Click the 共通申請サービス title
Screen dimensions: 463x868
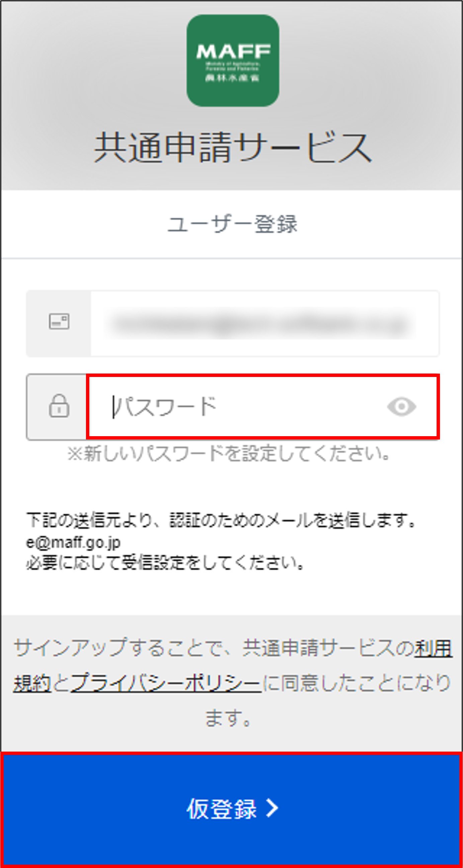(x=233, y=148)
